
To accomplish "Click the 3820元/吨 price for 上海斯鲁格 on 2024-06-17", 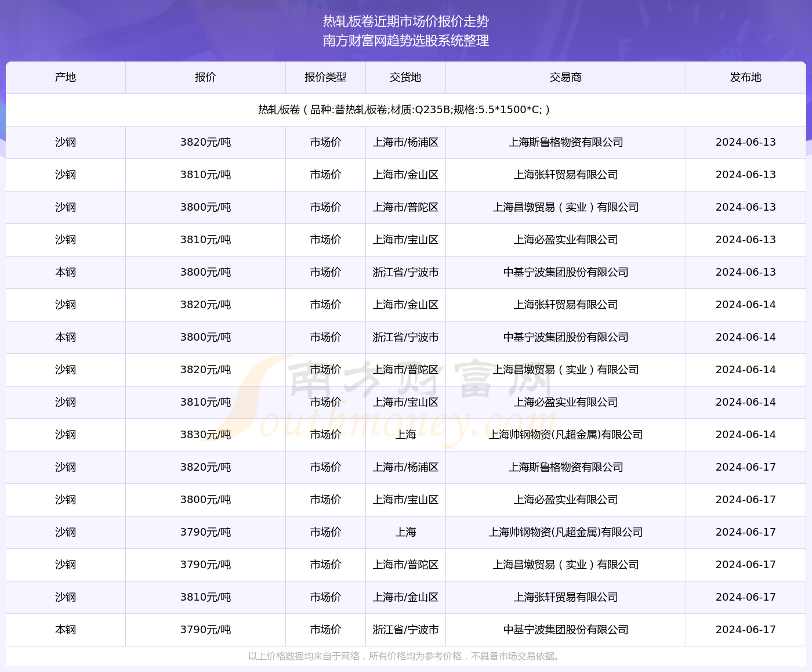I will (x=205, y=467).
